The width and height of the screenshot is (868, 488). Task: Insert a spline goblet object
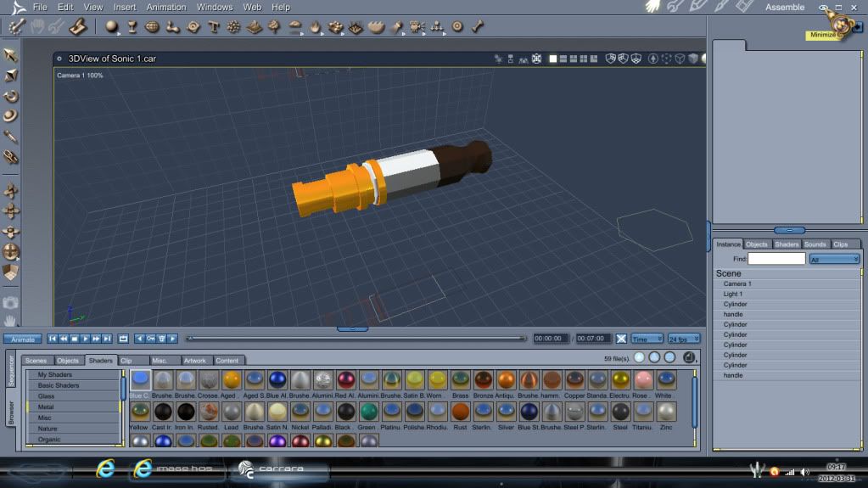coord(132,26)
